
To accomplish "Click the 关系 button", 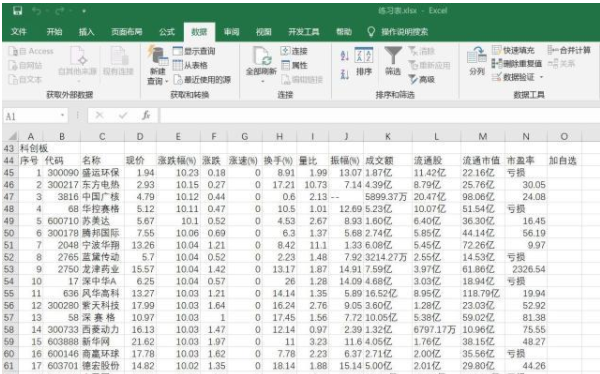I will point(561,64).
